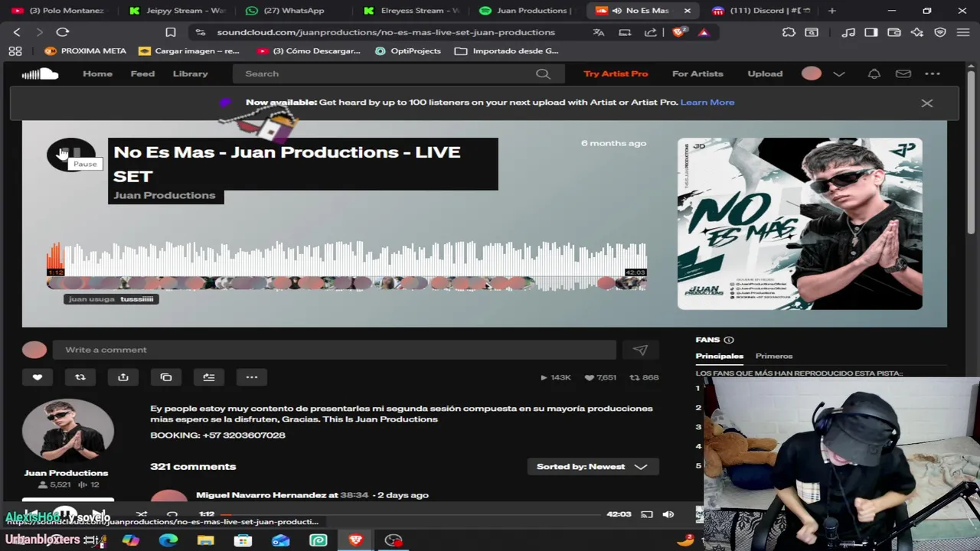The image size is (980, 551).
Task: Open the translate page icon
Action: point(599,32)
